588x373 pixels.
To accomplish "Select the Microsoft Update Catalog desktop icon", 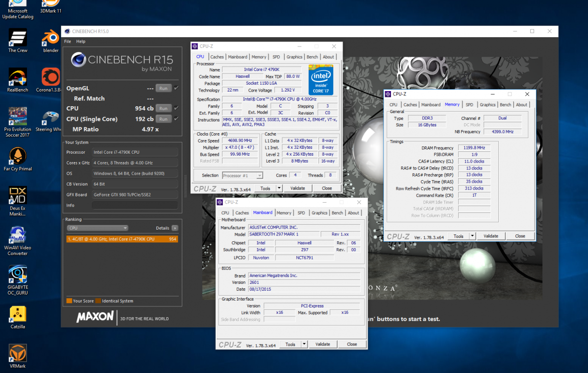I will coord(18,10).
